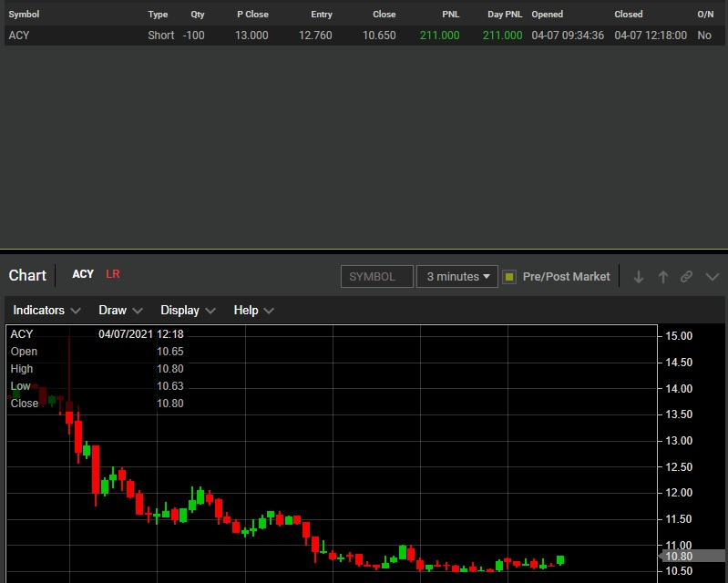Click the 04-07 12:18:00 closed time
The image size is (728, 583).
[651, 36]
